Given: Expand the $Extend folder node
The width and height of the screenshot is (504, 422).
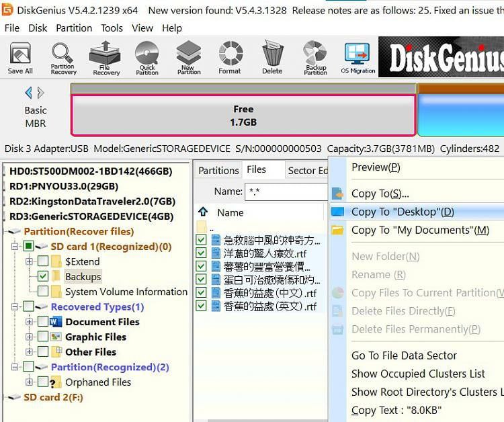Looking at the screenshot, I should [29, 261].
